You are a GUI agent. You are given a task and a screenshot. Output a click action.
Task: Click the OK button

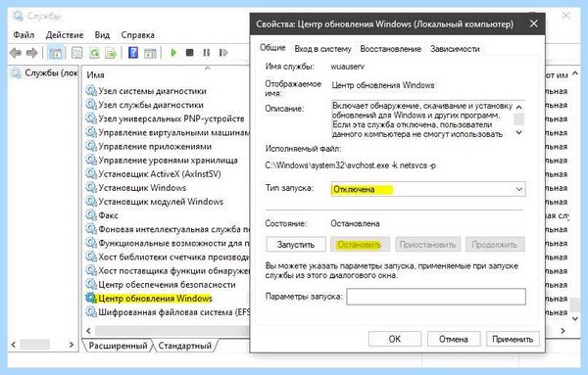click(x=395, y=339)
